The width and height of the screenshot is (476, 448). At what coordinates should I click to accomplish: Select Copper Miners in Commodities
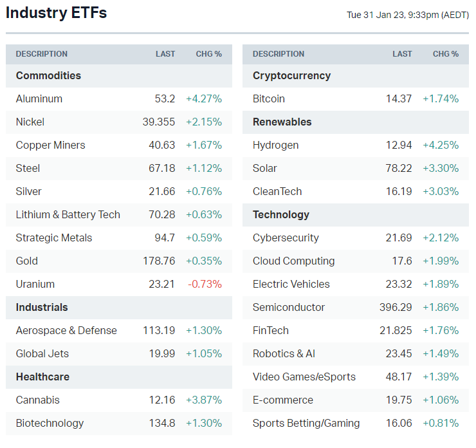point(50,145)
